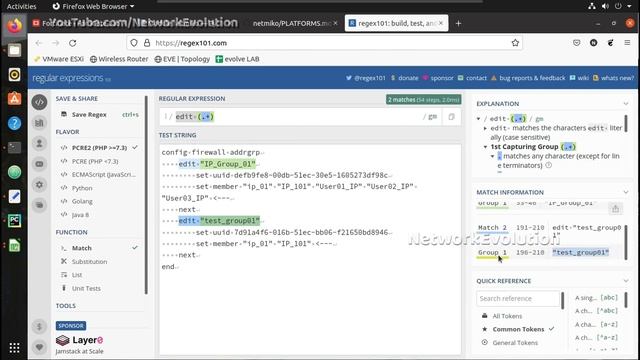Open Files from the dock
Image resolution: width=640 pixels, height=360 pixels.
(14, 50)
